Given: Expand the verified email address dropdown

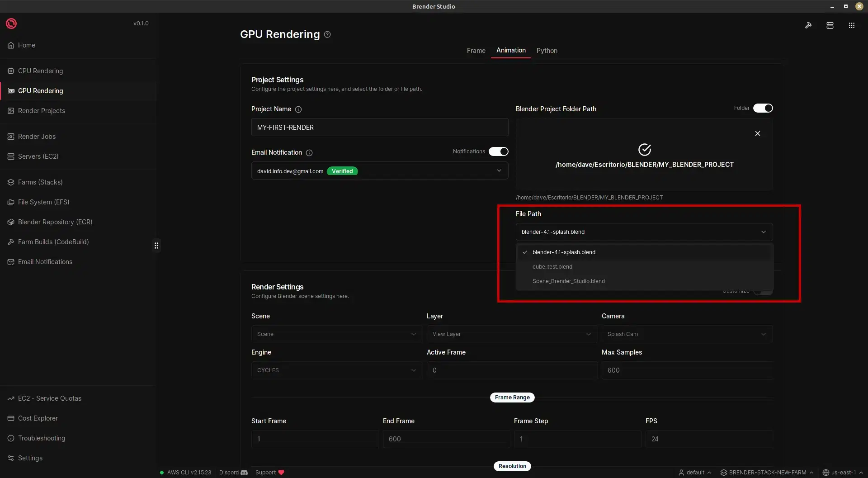Looking at the screenshot, I should click(499, 171).
